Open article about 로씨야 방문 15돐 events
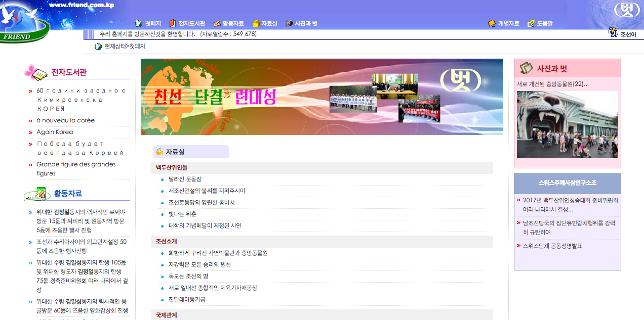Image resolution: width=644 pixels, height=320 pixels. 81,221
